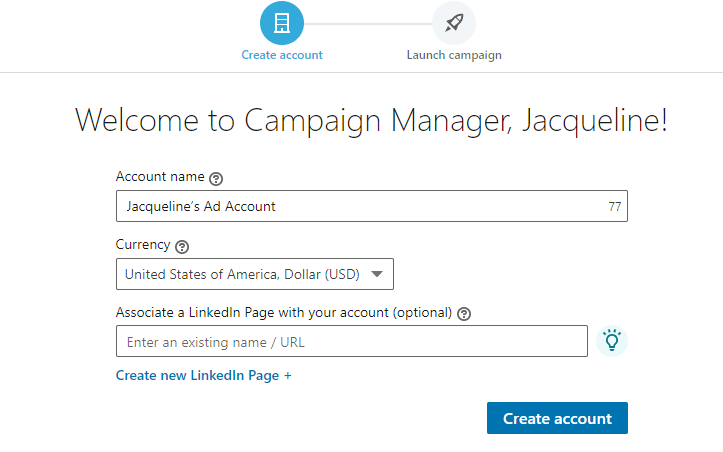Focus the Account name input field
Image resolution: width=723 pixels, height=452 pixels.
[372, 206]
